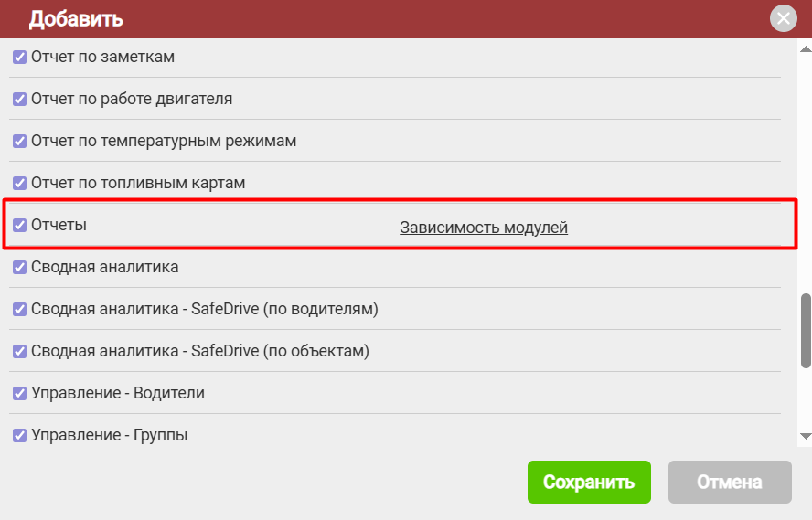The height and width of the screenshot is (520, 812).
Task: Toggle Сводная аналитика - SafeDrive (по водителям) checkbox
Action: pyautogui.click(x=19, y=310)
